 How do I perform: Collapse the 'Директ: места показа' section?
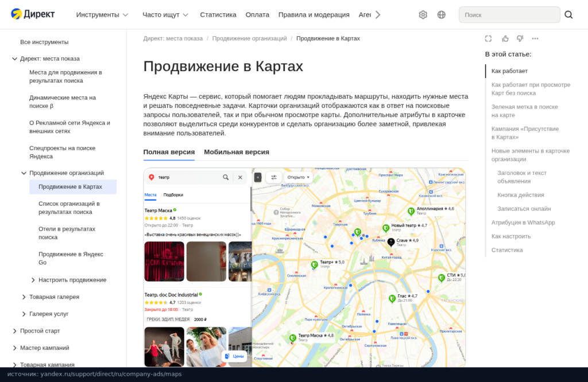pyautogui.click(x=14, y=59)
